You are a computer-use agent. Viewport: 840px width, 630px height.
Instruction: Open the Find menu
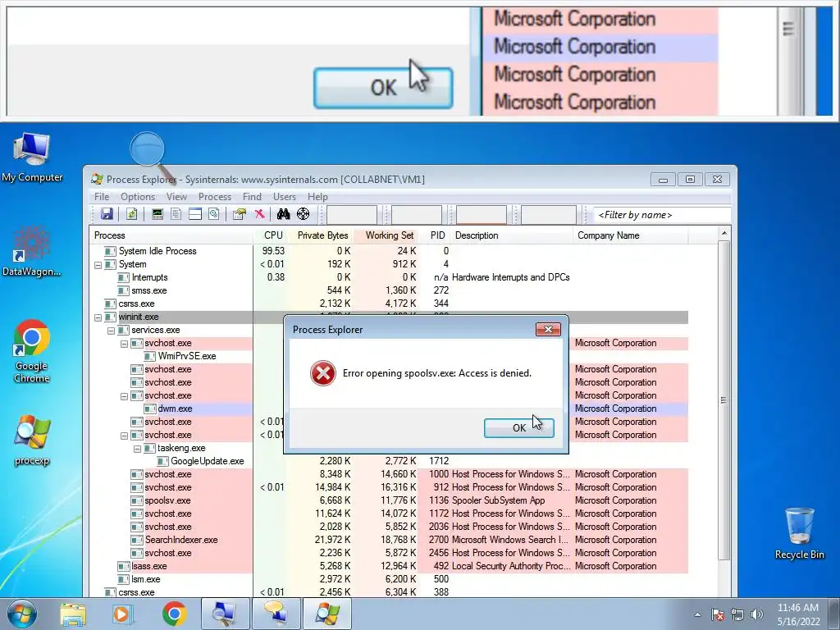click(x=252, y=197)
